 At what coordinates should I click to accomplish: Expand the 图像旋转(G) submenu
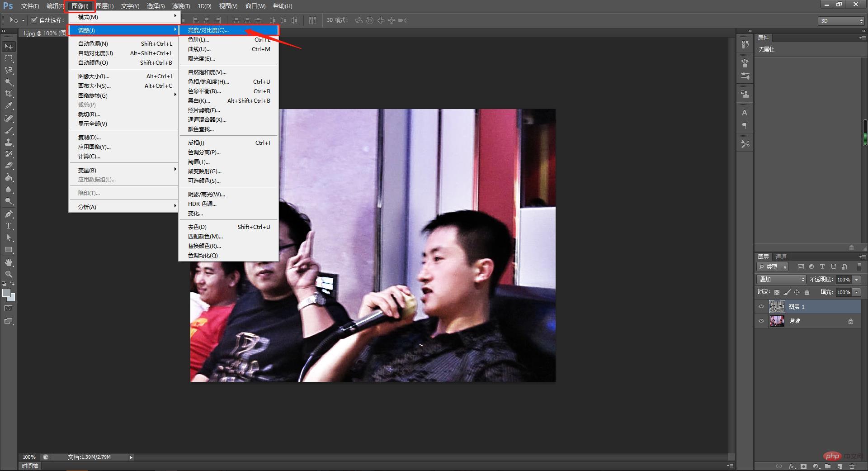(x=123, y=95)
